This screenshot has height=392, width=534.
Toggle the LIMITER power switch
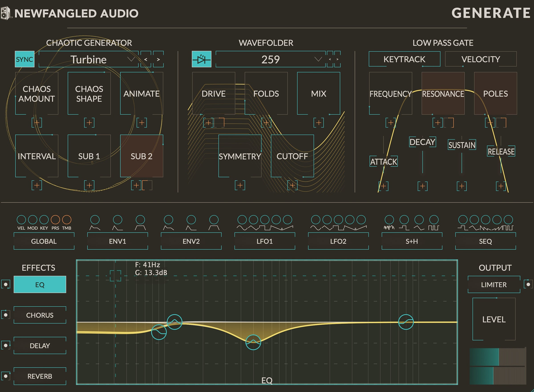point(528,284)
